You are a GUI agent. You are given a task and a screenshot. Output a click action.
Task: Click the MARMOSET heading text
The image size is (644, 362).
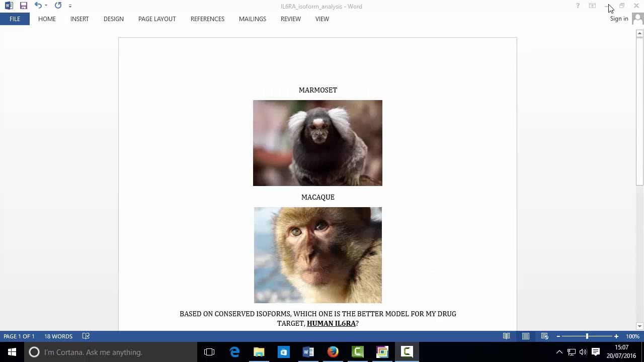click(318, 90)
